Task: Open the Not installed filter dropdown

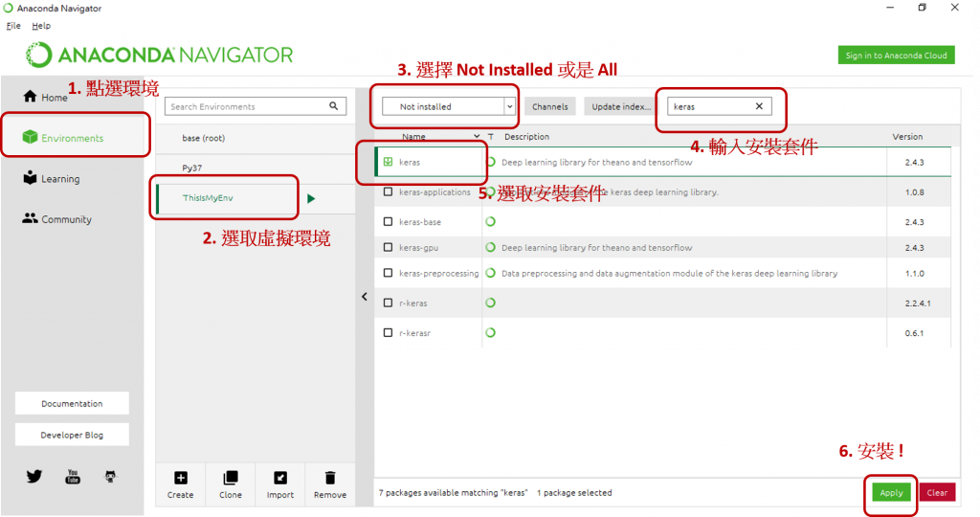Action: click(449, 106)
